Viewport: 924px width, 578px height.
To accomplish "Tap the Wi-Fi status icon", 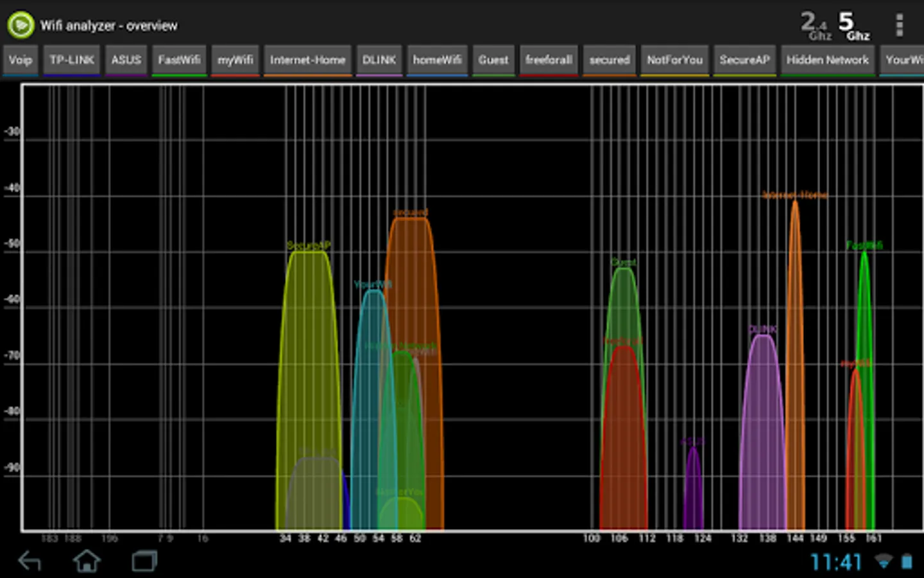I will click(884, 562).
